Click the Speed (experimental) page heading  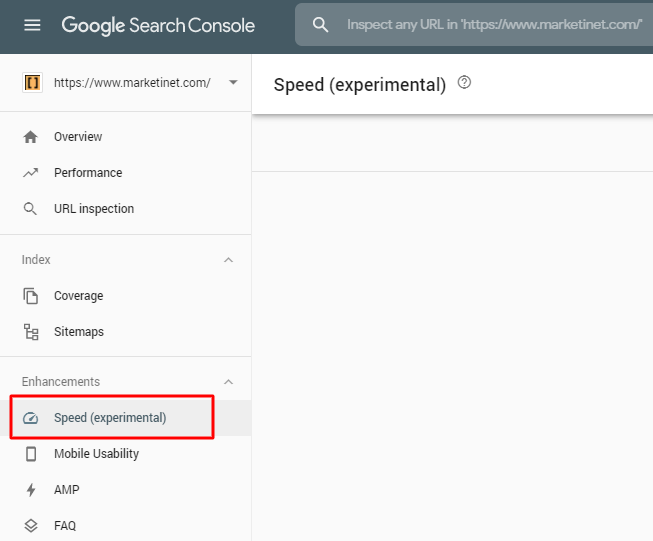[x=360, y=85]
